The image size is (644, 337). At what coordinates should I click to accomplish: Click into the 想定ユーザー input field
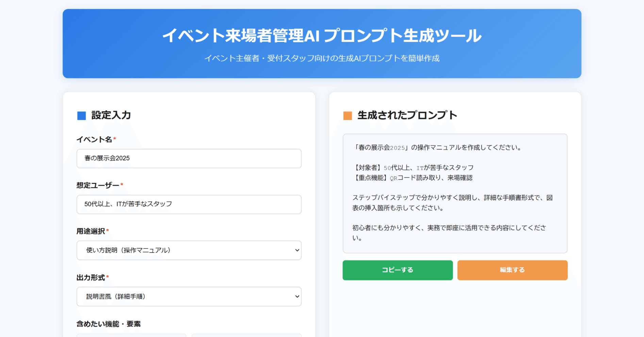(189, 204)
